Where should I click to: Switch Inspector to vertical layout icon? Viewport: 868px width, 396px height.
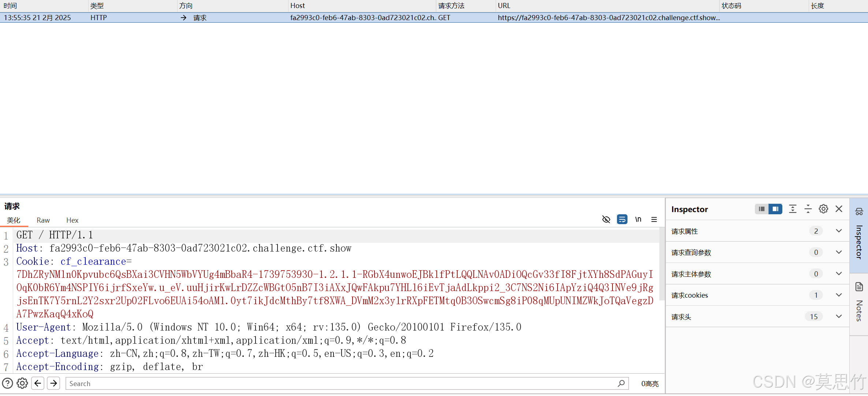[775, 209]
